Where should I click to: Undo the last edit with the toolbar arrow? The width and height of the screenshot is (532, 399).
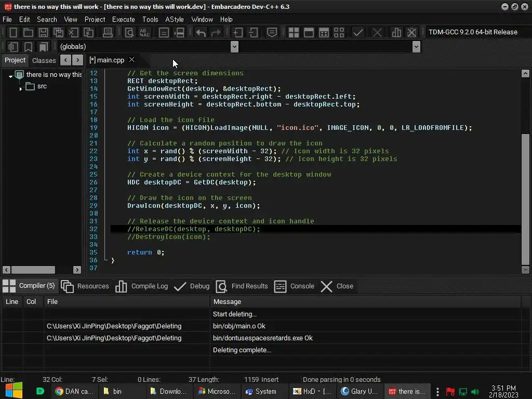click(x=201, y=32)
